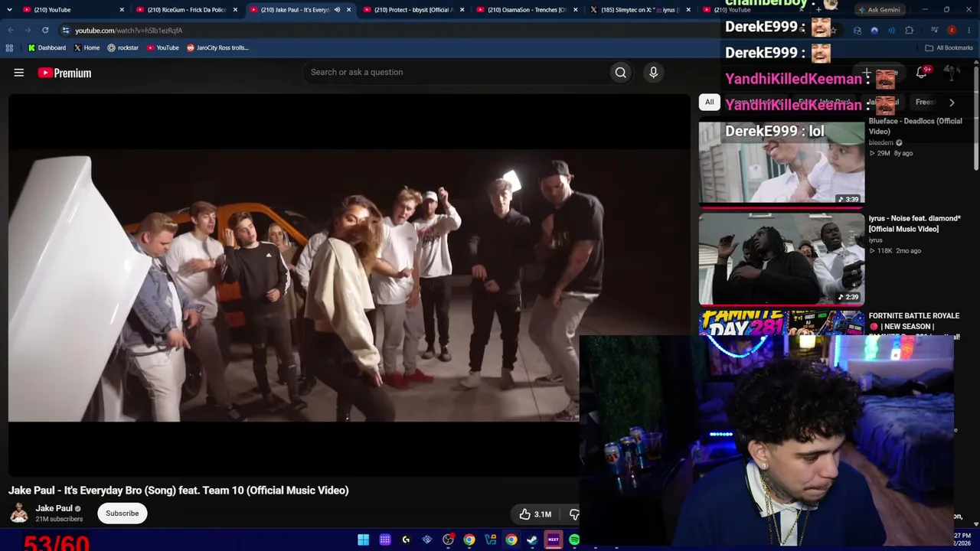980x551 pixels.
Task: Open Chrome three-dot menu
Action: [969, 30]
